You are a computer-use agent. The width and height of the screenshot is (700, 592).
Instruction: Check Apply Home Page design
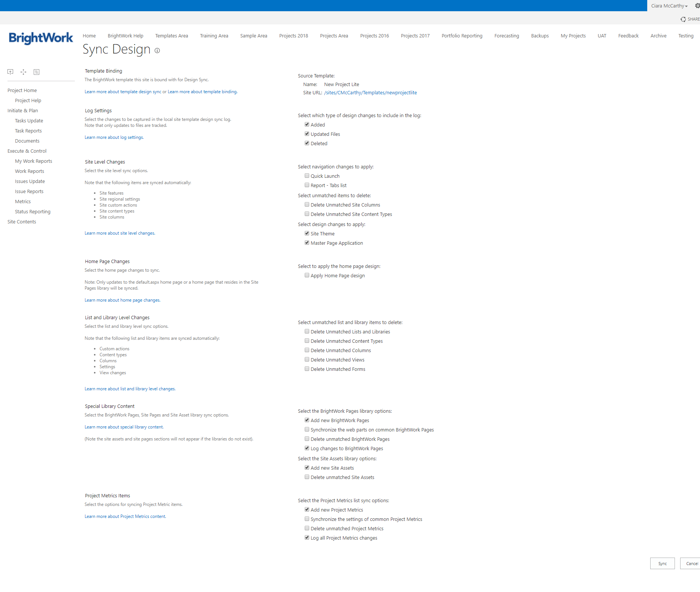307,275
